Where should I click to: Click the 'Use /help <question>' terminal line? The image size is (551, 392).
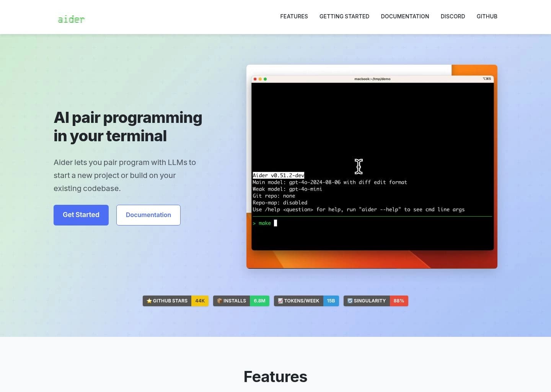[359, 210]
